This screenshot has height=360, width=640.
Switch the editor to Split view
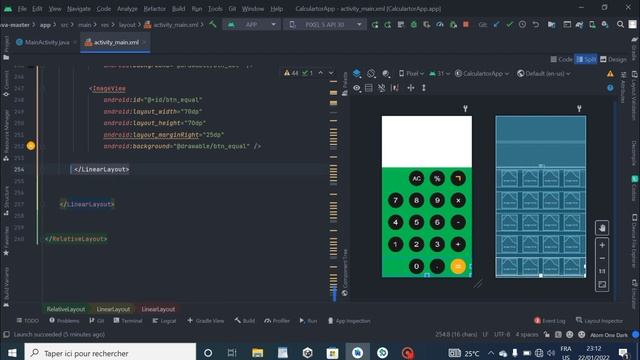click(586, 60)
